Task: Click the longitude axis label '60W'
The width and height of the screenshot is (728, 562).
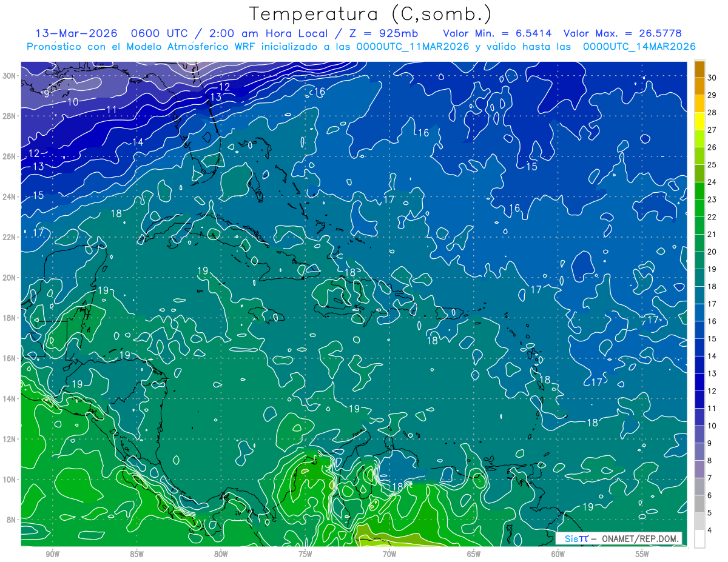Action: pos(558,554)
